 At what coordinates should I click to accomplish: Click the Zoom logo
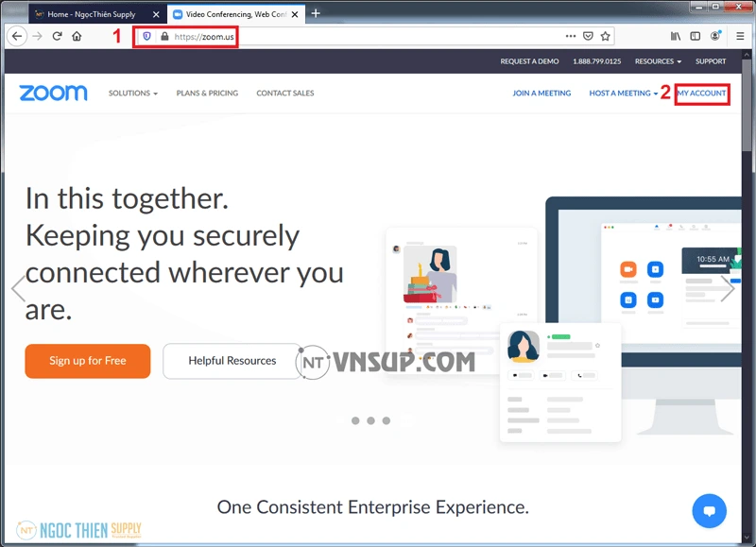pyautogui.click(x=52, y=93)
